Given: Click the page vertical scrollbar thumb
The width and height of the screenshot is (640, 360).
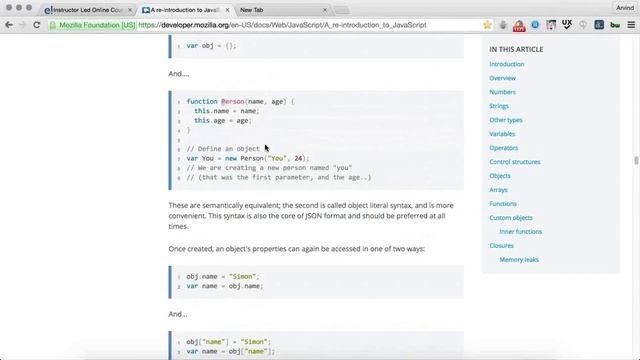Looking at the screenshot, I should click(636, 160).
